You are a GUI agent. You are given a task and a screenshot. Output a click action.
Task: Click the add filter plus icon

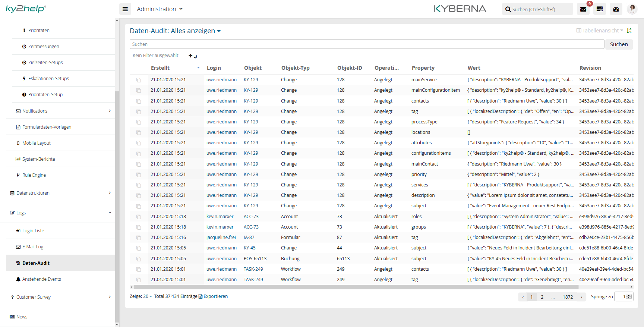coord(190,56)
